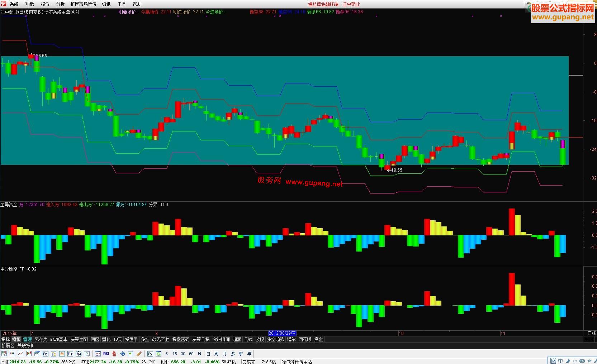The image size is (597, 364).
Task: Click the F10 company info icon
Action: 45,354
